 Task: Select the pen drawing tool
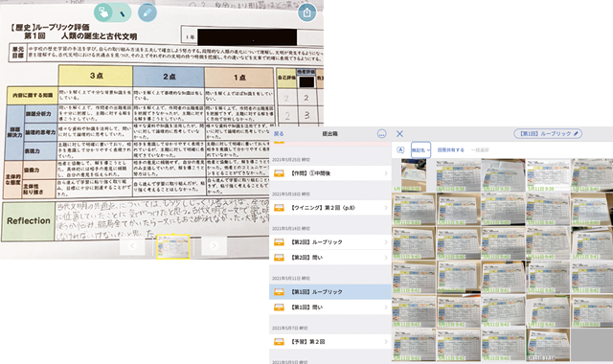pyautogui.click(x=122, y=12)
